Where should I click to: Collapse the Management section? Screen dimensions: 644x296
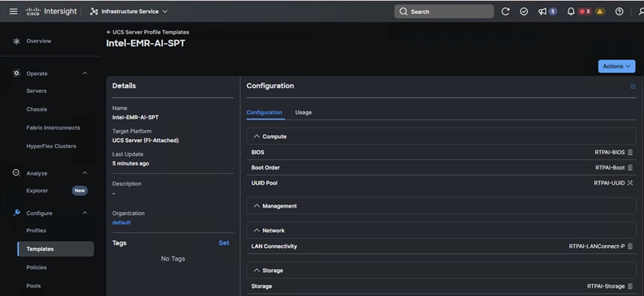pos(257,206)
